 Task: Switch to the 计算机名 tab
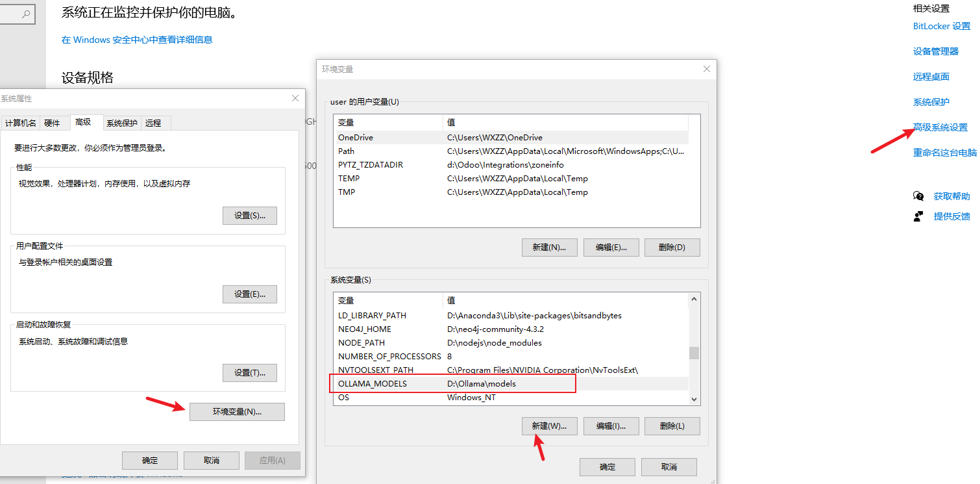[21, 123]
